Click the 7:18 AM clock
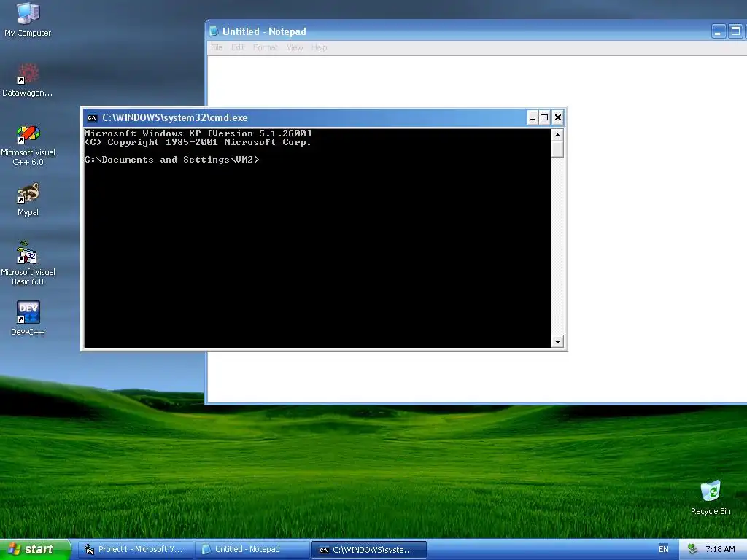 720,549
